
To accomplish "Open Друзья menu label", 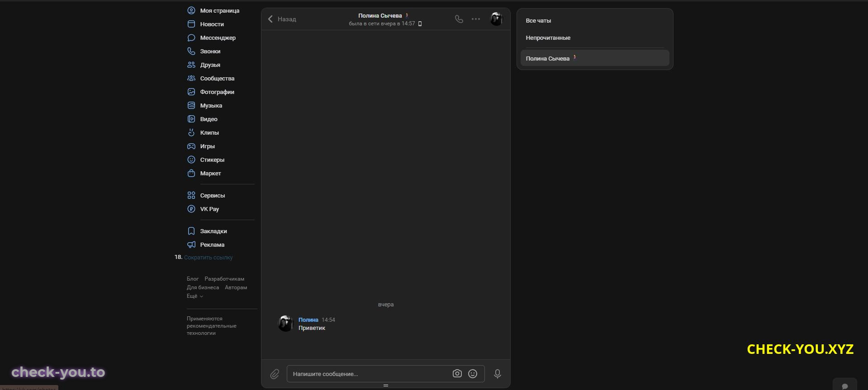I will click(210, 65).
